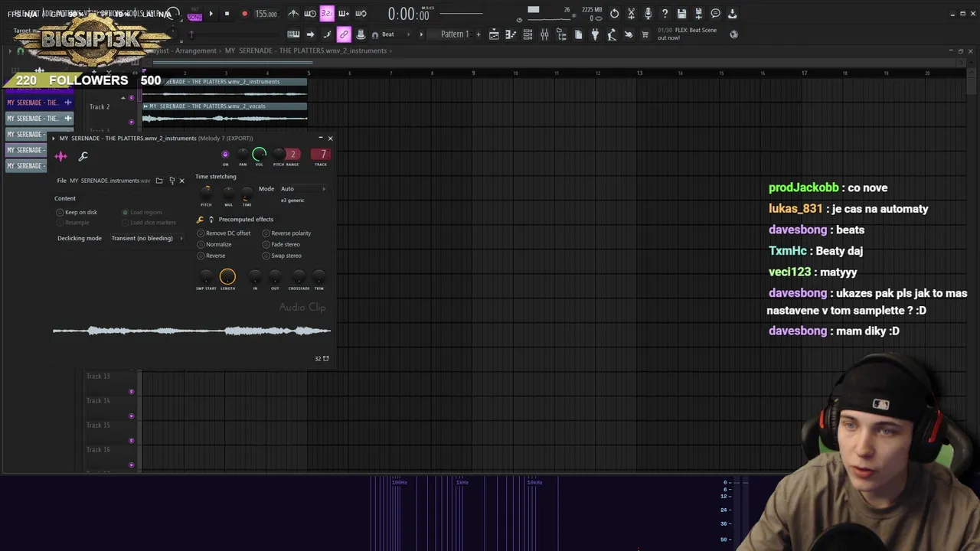This screenshot has height=551, width=980.
Task: Open the undo history icon
Action: (614, 14)
